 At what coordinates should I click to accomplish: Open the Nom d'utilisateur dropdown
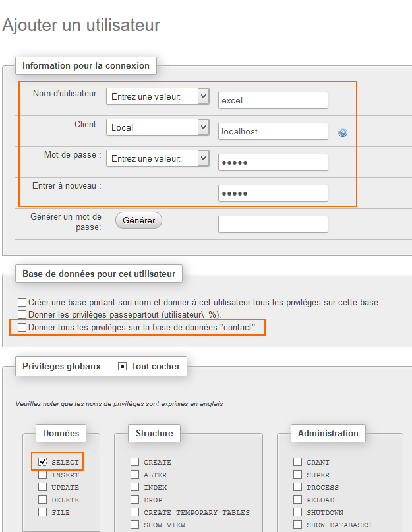point(158,96)
